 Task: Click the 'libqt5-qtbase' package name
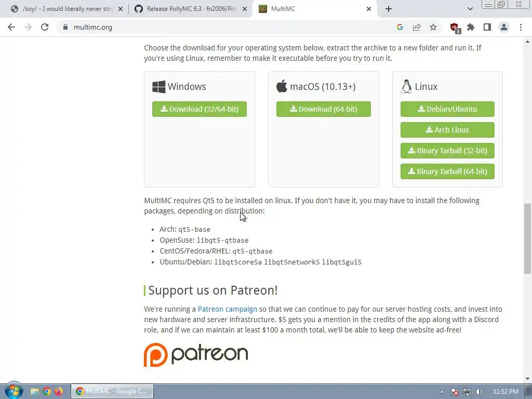pyautogui.click(x=222, y=240)
